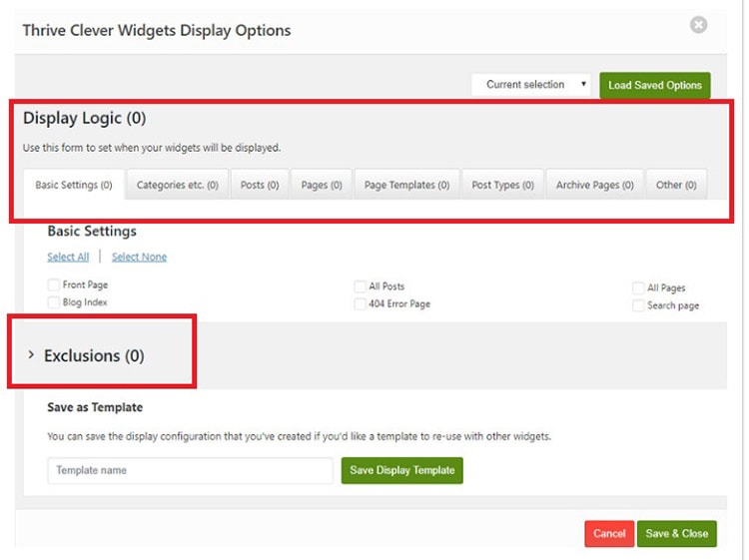
Task: Select the Posts tab
Action: [260, 185]
